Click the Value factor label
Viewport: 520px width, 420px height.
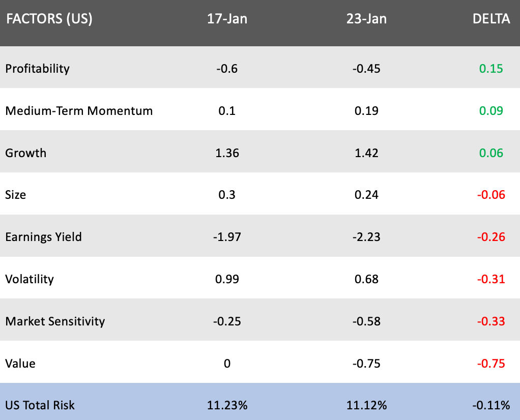(20, 364)
